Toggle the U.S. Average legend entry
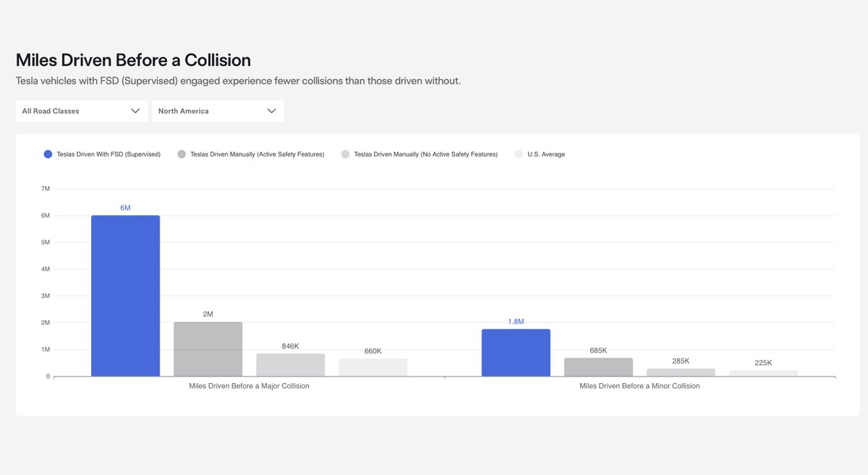 [x=540, y=154]
